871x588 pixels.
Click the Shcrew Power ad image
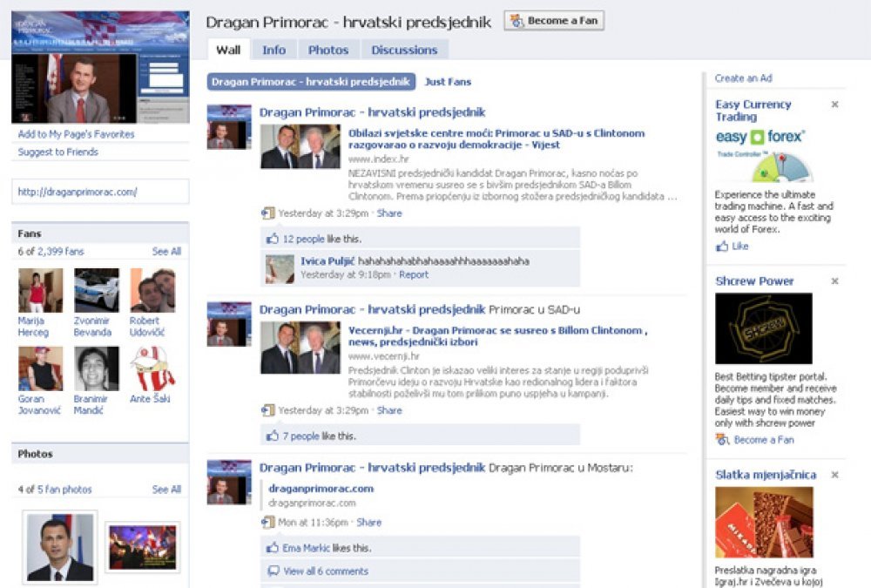click(x=764, y=328)
